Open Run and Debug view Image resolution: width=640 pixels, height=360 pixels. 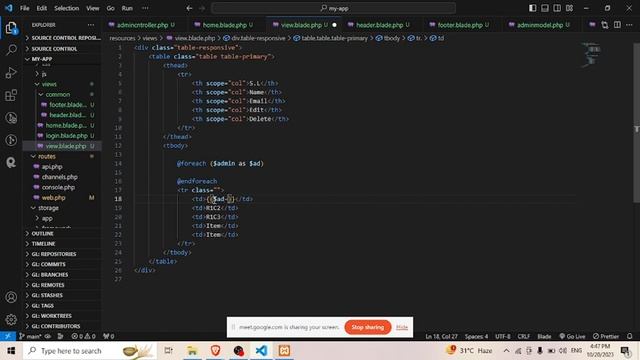pos(11,73)
